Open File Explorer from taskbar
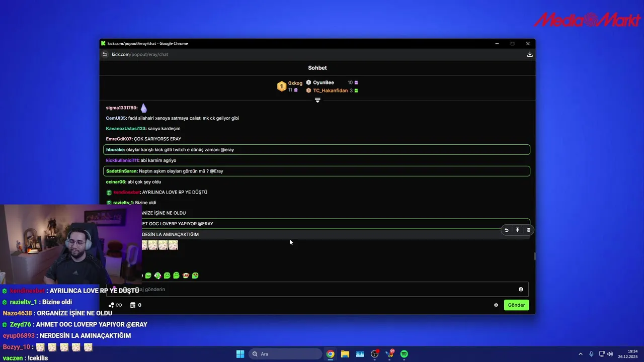Viewport: 644px width, 362px height. point(345,354)
